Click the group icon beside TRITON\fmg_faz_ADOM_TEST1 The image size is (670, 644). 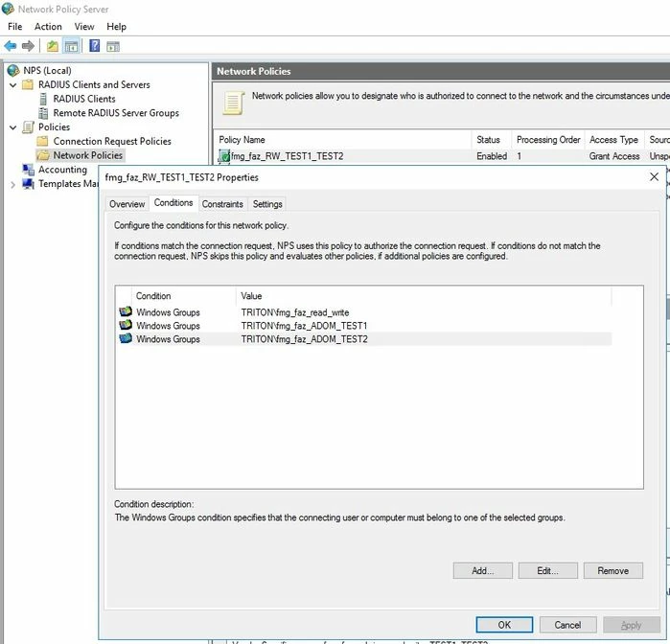(x=126, y=325)
